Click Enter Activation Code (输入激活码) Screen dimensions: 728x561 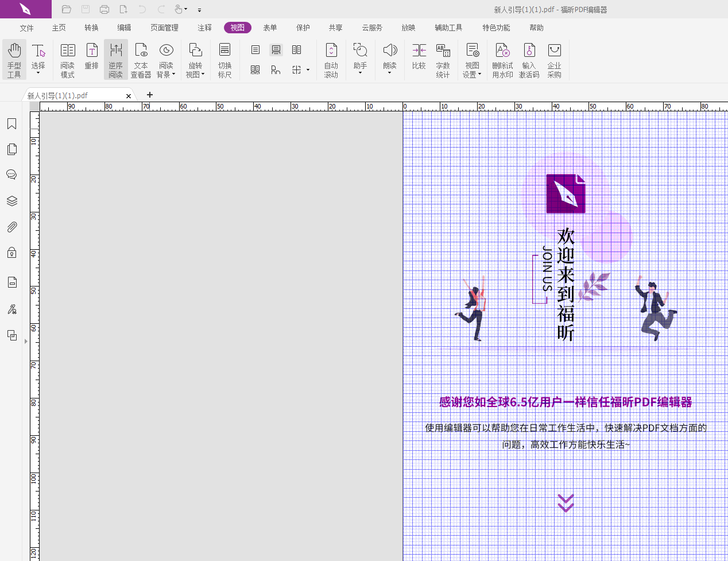point(529,60)
